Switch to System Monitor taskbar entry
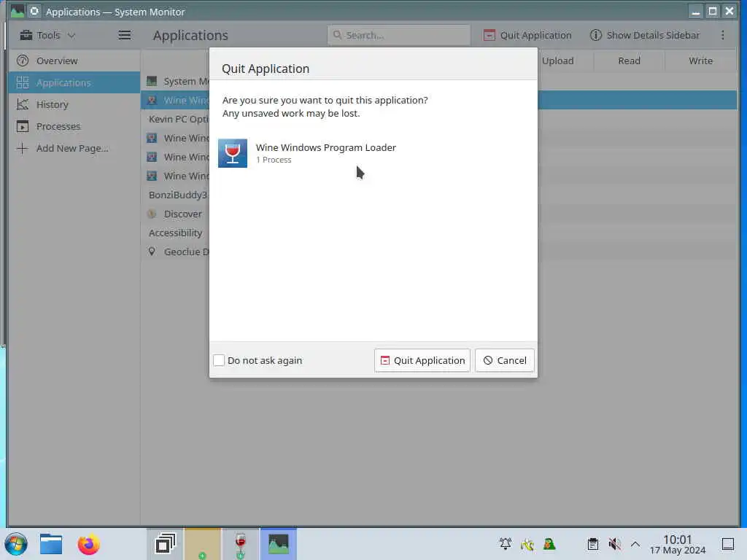This screenshot has height=560, width=747. pyautogui.click(x=278, y=544)
